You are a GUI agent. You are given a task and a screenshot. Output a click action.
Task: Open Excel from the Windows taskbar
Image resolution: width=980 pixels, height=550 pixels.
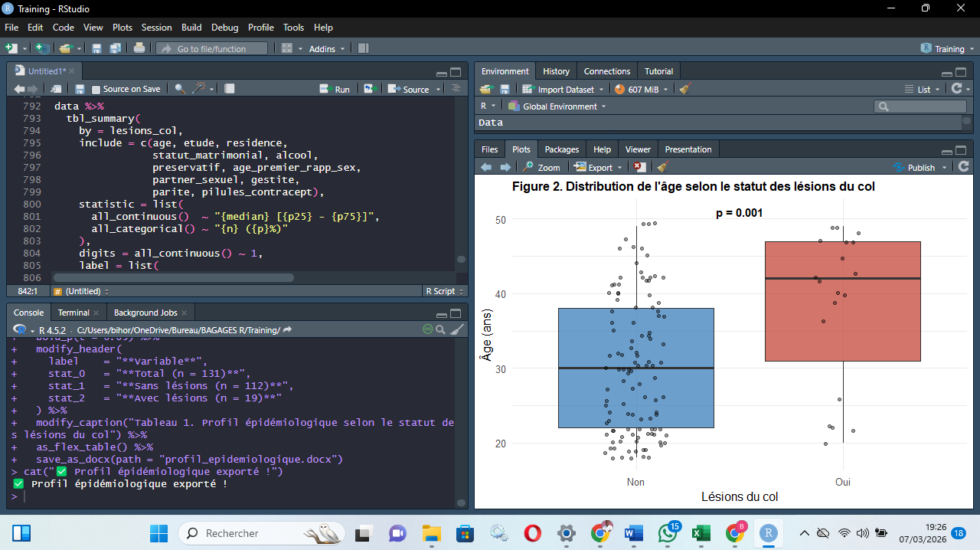(x=699, y=533)
